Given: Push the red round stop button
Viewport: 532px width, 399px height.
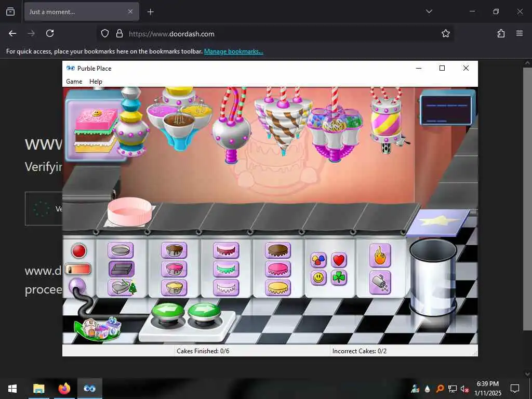Looking at the screenshot, I should (79, 251).
